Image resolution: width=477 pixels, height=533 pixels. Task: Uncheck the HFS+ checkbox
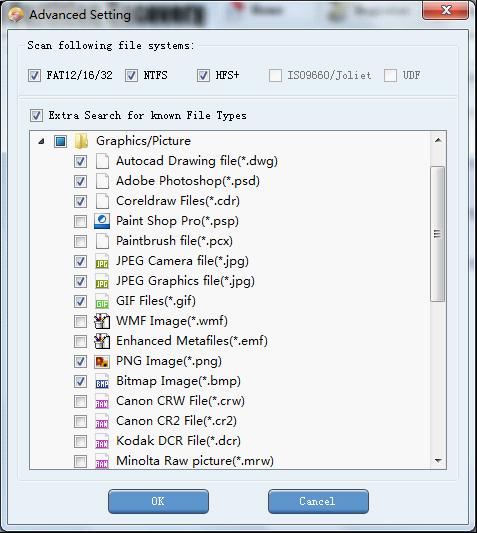203,75
